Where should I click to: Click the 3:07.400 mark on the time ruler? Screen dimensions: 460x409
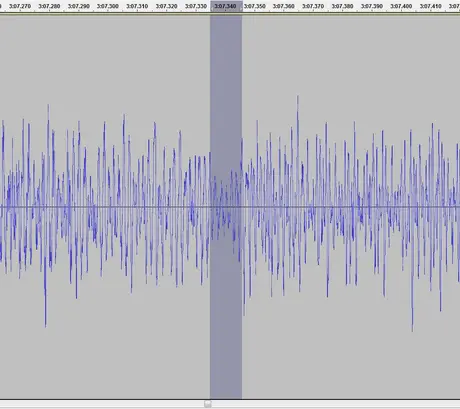tap(401, 6)
